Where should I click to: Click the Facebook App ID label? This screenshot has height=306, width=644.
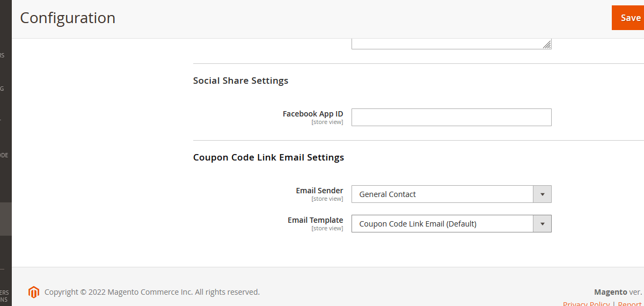[x=313, y=114]
